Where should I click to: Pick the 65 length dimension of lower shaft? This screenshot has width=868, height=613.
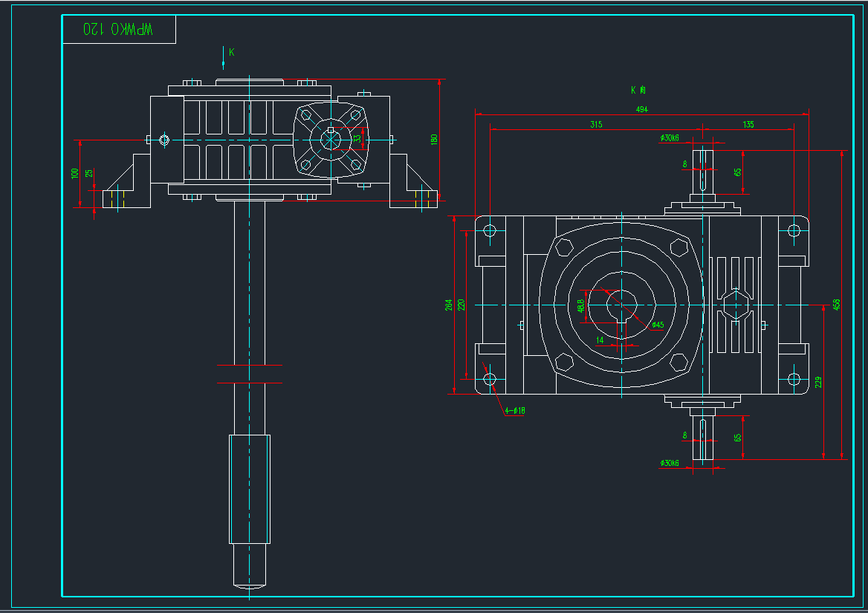(x=737, y=438)
